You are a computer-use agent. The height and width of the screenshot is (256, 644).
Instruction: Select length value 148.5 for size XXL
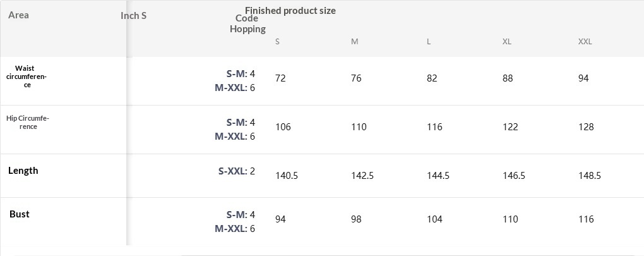[x=590, y=176]
